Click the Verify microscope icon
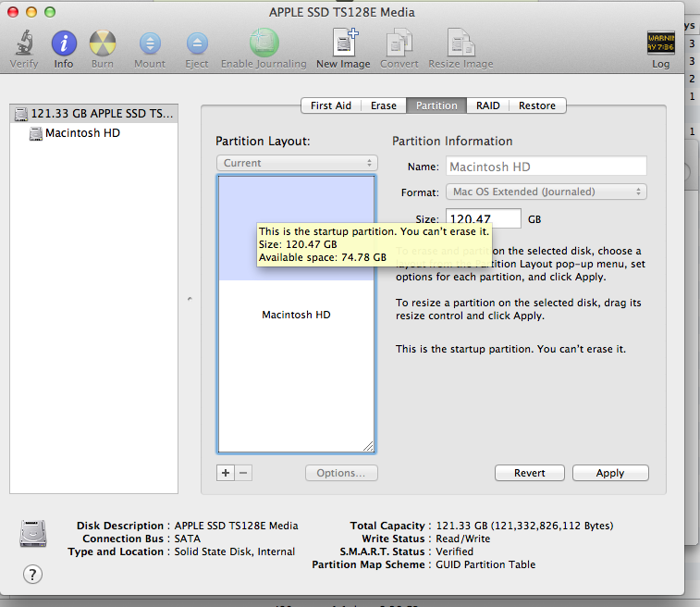Viewport: 700px width, 607px height. pyautogui.click(x=24, y=43)
